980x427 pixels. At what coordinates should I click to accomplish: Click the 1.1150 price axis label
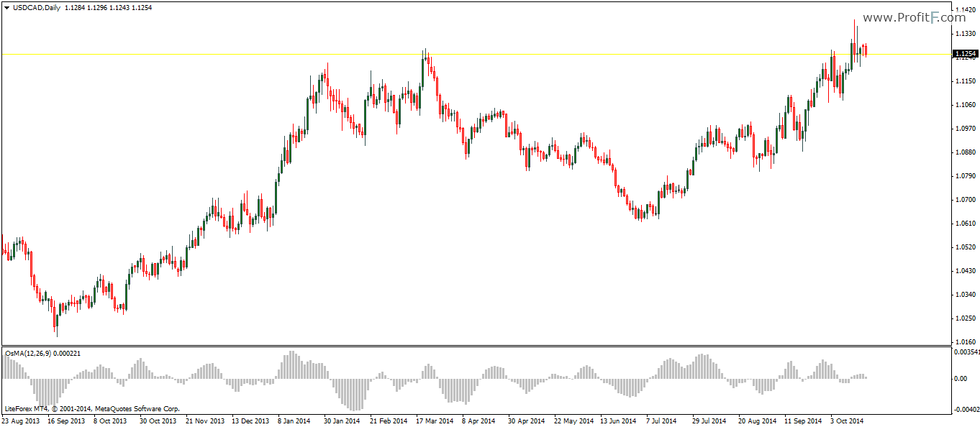[965, 81]
